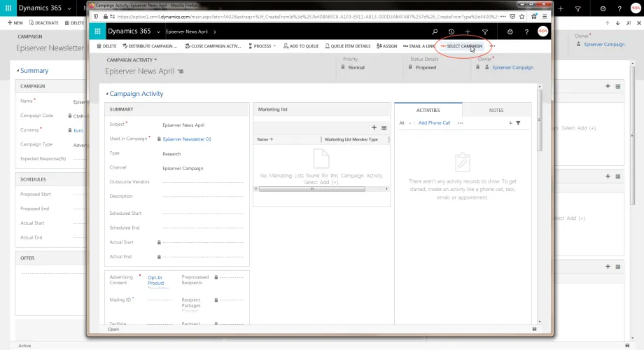Open more activity options ellipsis

pos(460,122)
